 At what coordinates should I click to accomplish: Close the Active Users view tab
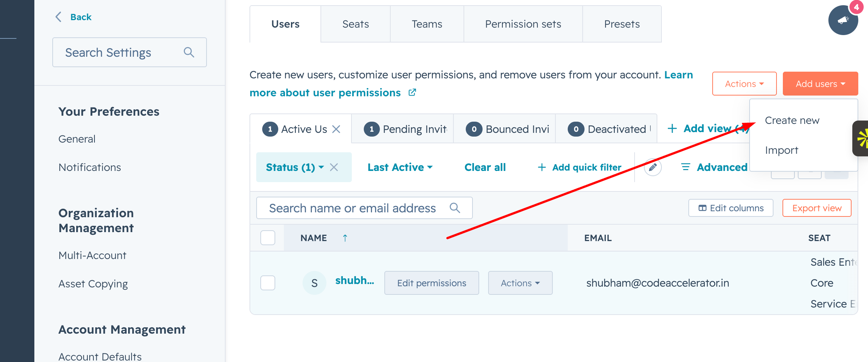pos(336,129)
